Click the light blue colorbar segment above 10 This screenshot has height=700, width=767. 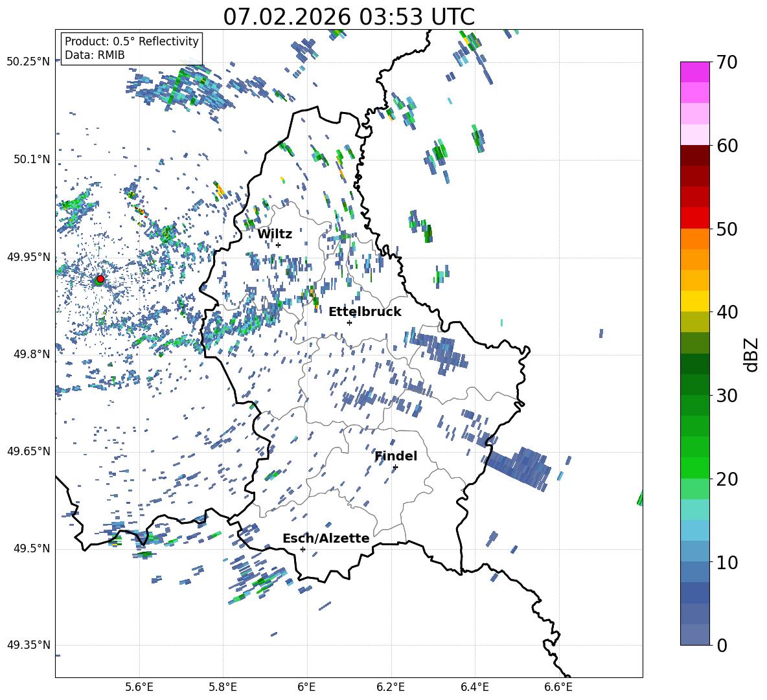(x=694, y=530)
